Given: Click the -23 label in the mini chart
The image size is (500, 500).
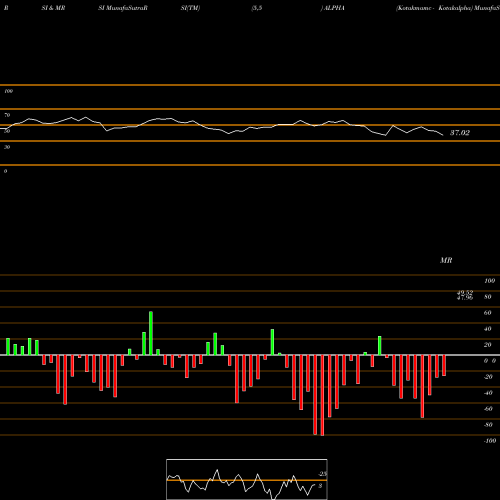Looking at the screenshot, I should point(322,474).
